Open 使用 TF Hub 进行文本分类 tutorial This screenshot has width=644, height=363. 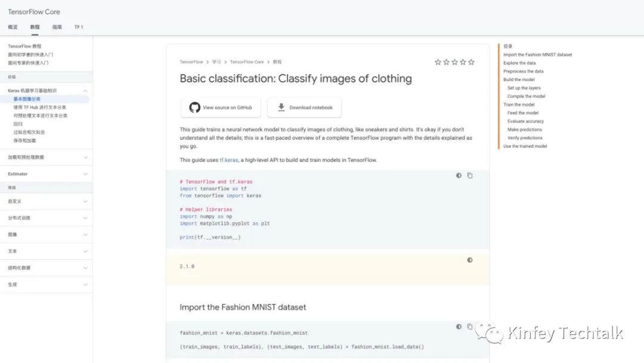tap(40, 107)
